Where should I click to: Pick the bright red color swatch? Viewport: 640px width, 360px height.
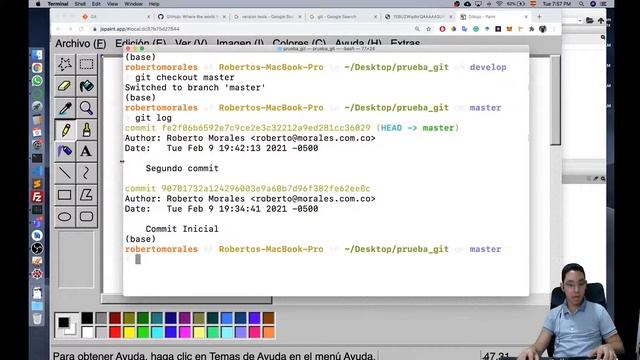(x=115, y=332)
